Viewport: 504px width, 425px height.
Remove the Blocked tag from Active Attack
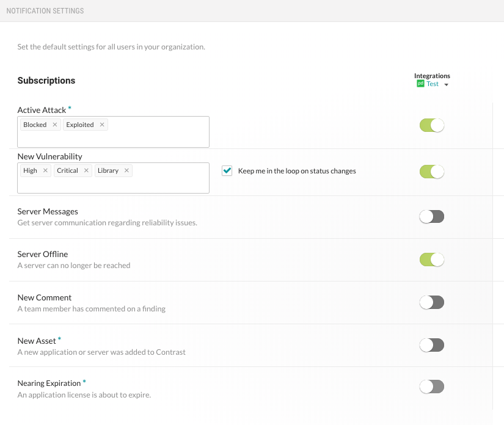(54, 125)
